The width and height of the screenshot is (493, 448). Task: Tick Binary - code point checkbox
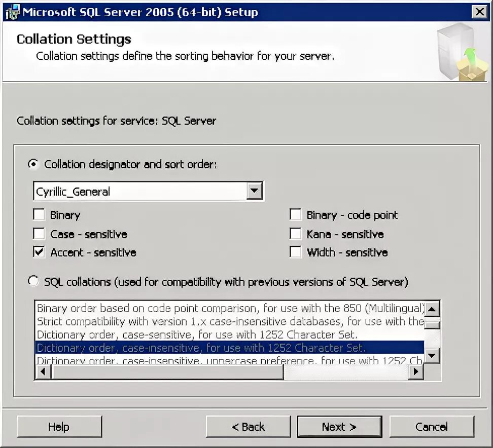(x=295, y=215)
